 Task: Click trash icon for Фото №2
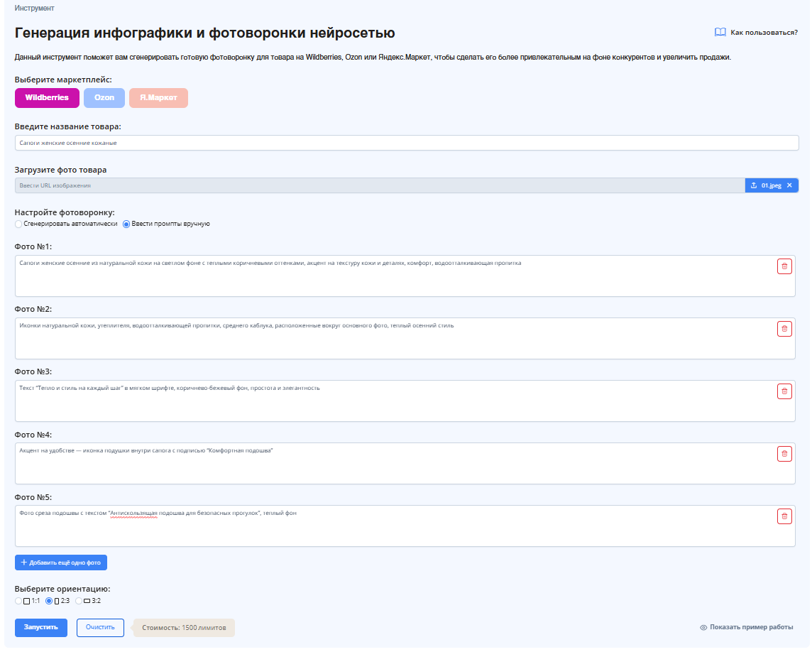(x=784, y=329)
